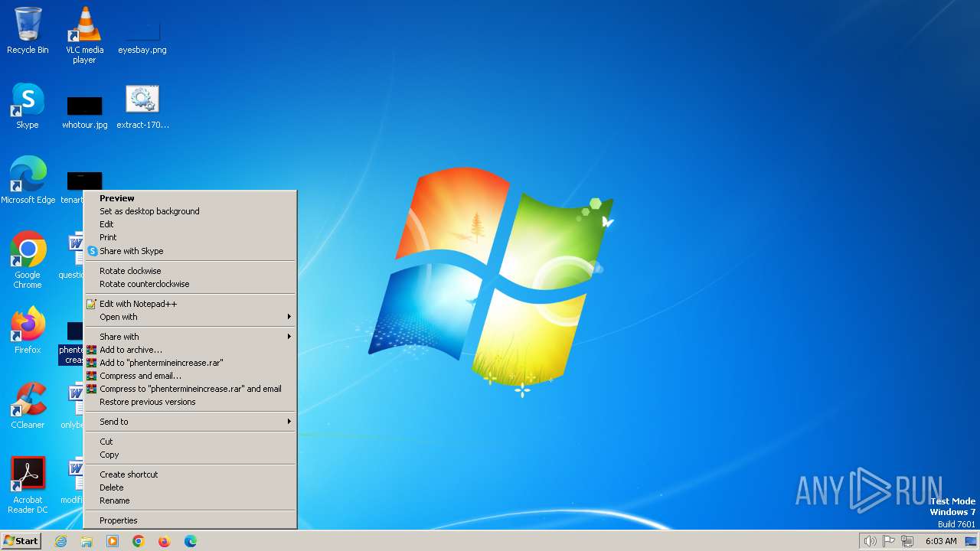The image size is (980, 551).
Task: Click the clock showing 6:03 AM
Action: click(x=941, y=541)
